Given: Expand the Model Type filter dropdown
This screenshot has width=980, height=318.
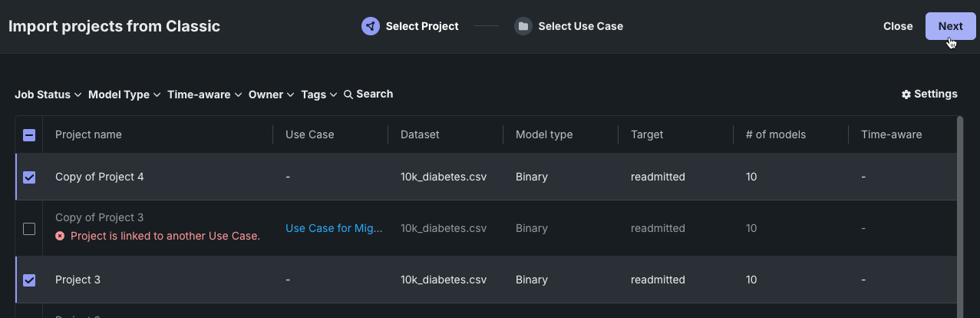Looking at the screenshot, I should [x=124, y=94].
